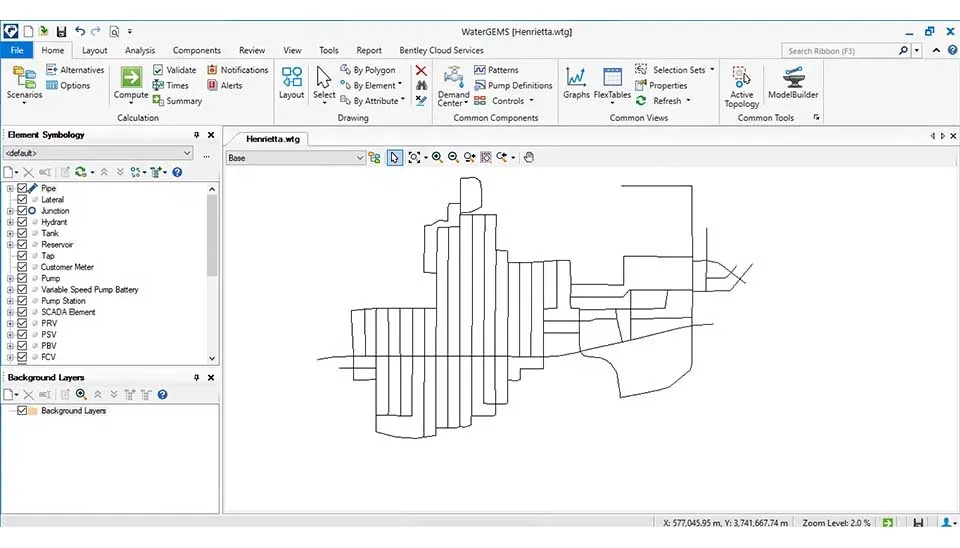Click the Save icon in title bar
The image size is (960, 548).
pos(61,31)
